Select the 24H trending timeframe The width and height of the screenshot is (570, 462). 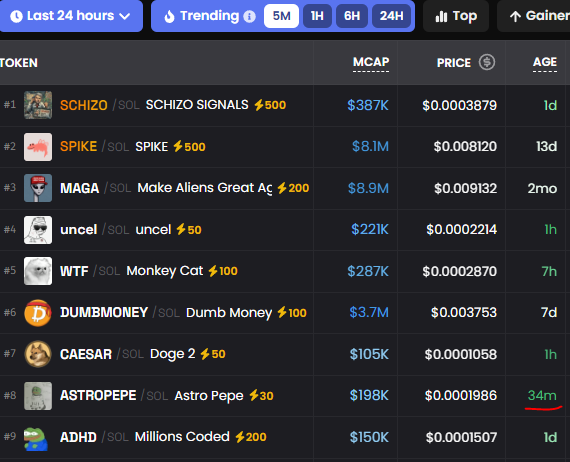392,16
